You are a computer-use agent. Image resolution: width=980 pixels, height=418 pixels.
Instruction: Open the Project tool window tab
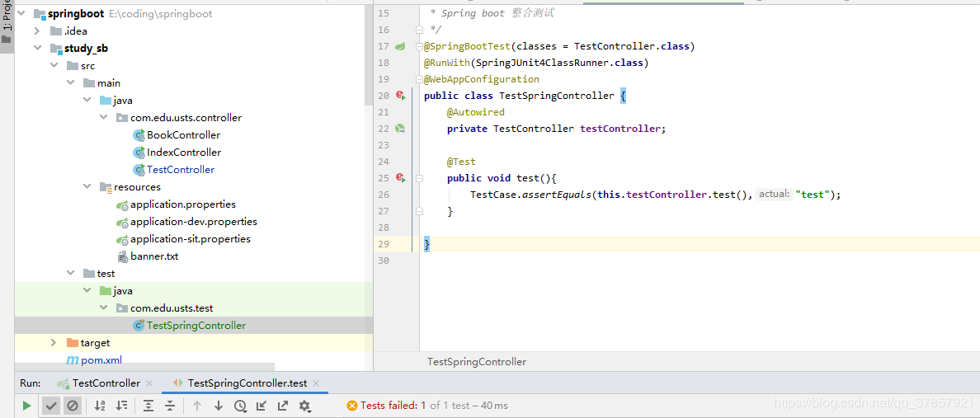tap(7, 25)
